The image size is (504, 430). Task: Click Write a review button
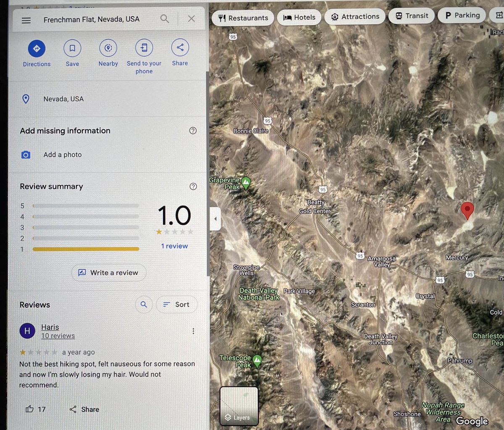point(109,273)
